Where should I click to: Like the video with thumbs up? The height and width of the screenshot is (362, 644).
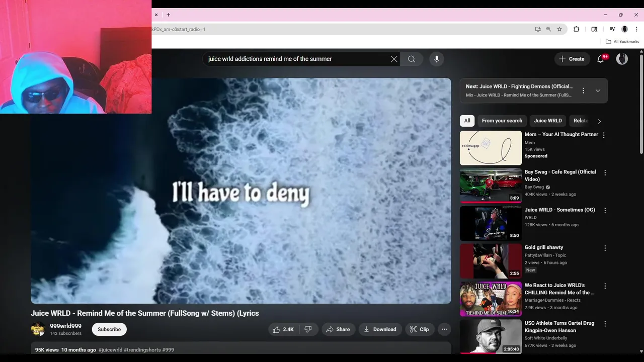[x=283, y=329]
